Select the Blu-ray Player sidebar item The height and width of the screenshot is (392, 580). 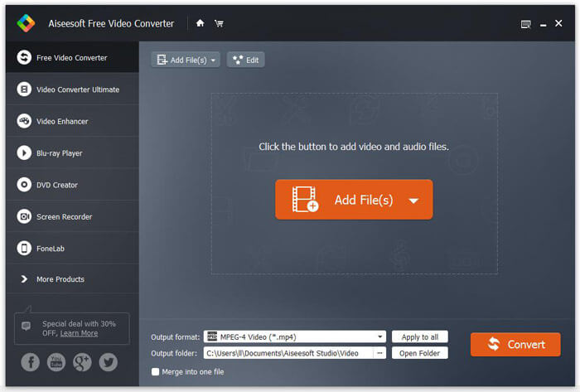tap(59, 153)
